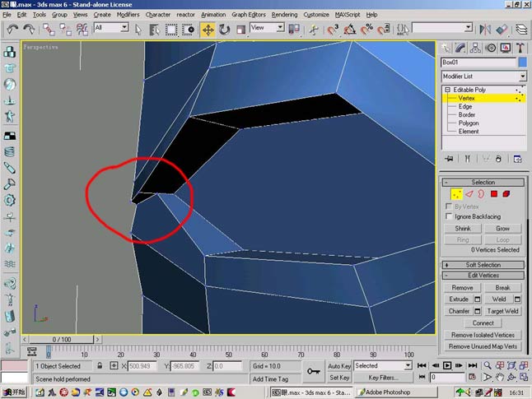Activate the Select and Rotate tool
The image size is (532, 399).
pyautogui.click(x=224, y=30)
